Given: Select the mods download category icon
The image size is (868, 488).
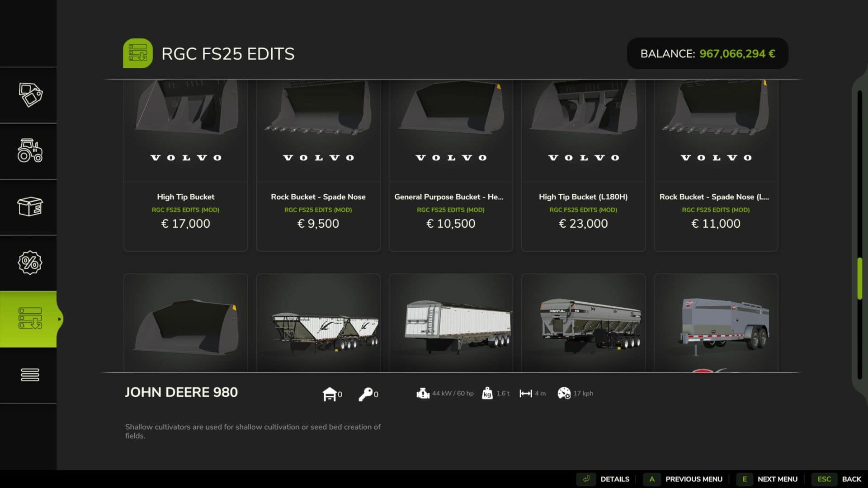Looking at the screenshot, I should 30,319.
